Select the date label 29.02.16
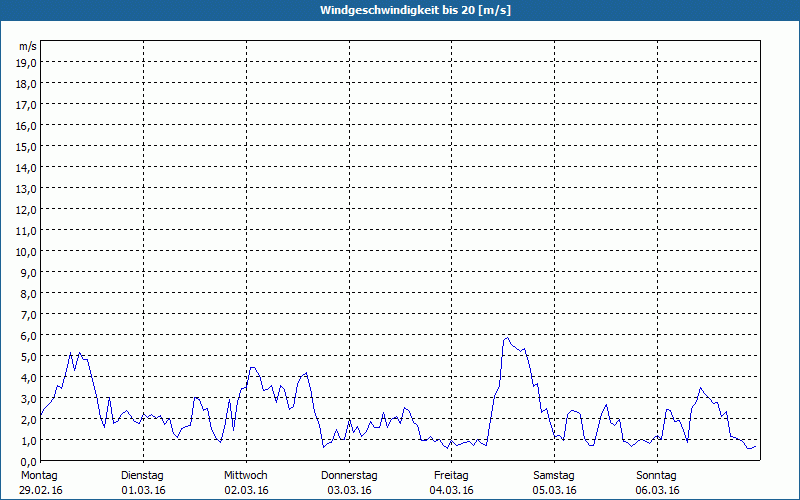 pyautogui.click(x=41, y=490)
